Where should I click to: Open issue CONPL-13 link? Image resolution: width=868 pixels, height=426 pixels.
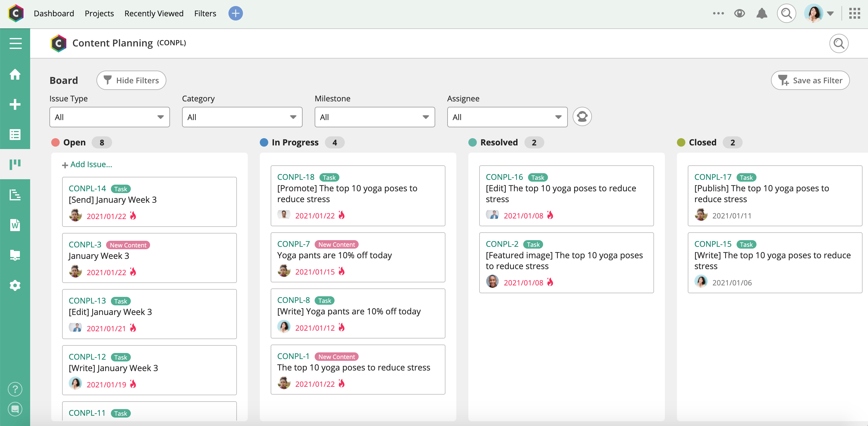pos(87,300)
